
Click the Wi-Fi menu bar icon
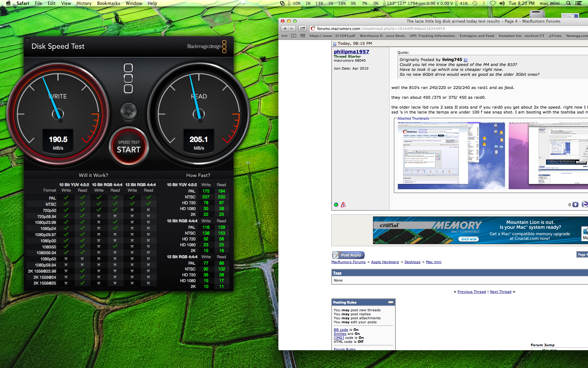[493, 3]
